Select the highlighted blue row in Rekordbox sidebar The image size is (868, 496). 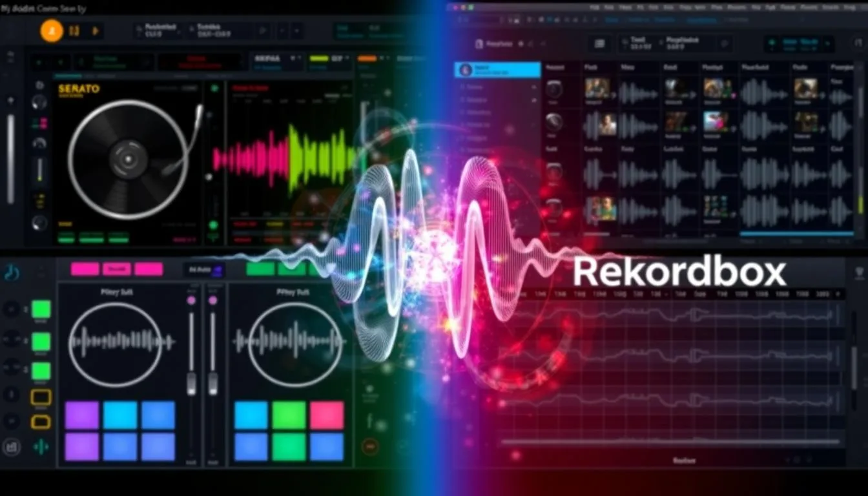tap(497, 70)
